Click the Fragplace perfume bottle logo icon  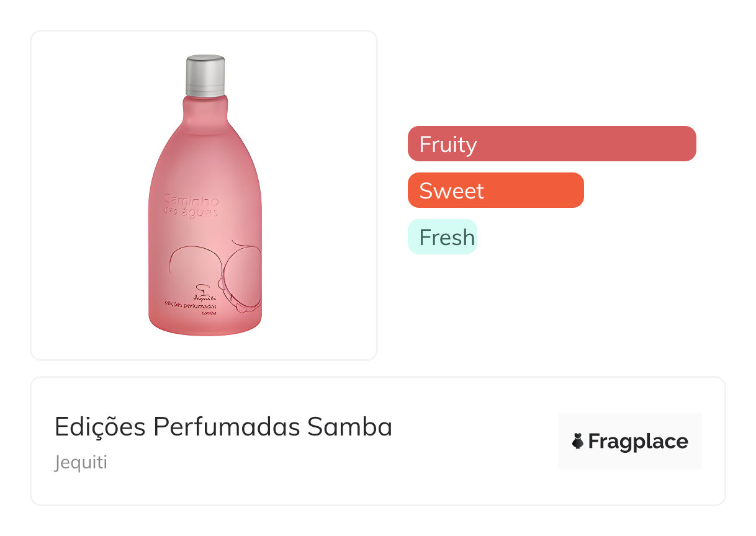coord(578,441)
